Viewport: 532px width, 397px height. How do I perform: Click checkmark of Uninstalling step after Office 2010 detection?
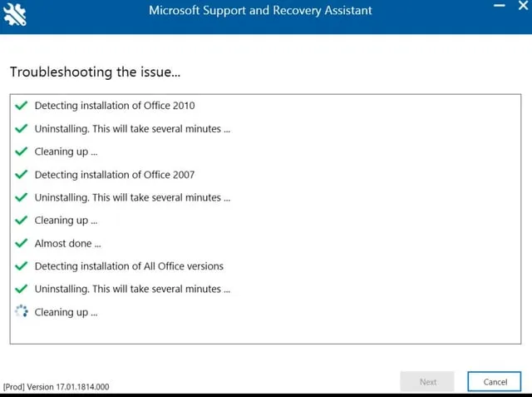22,129
